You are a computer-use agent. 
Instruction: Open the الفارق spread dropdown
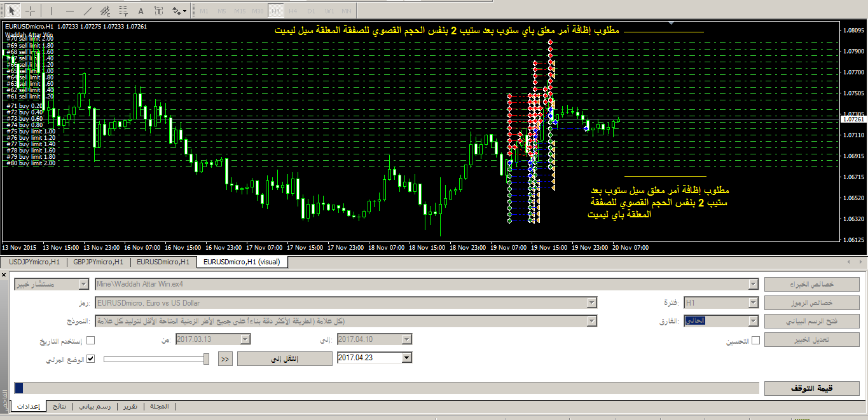(x=754, y=322)
